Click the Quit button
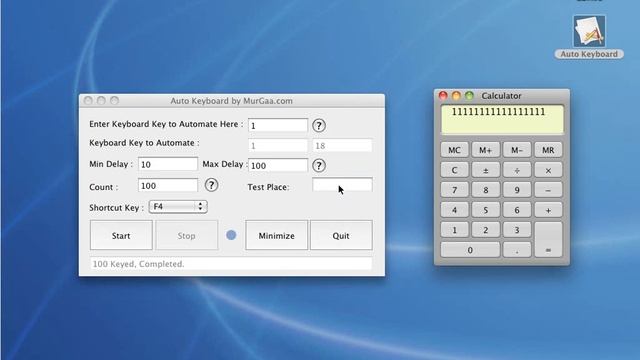The height and width of the screenshot is (360, 640). tap(341, 236)
